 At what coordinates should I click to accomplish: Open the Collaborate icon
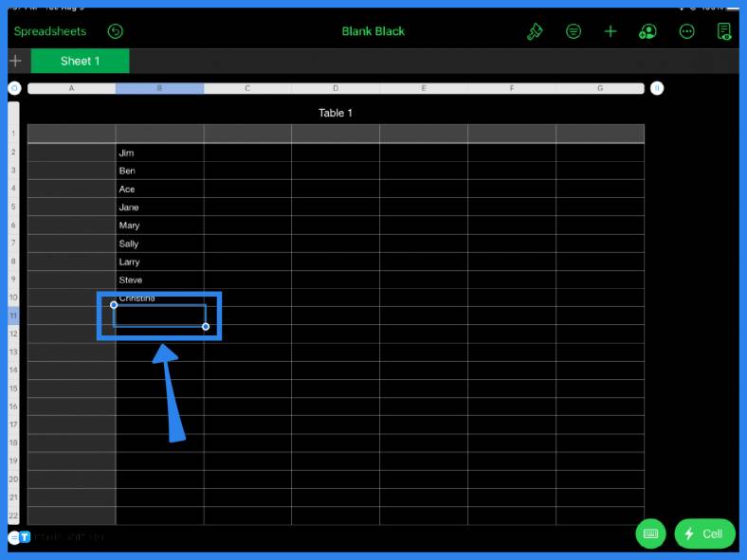(647, 31)
